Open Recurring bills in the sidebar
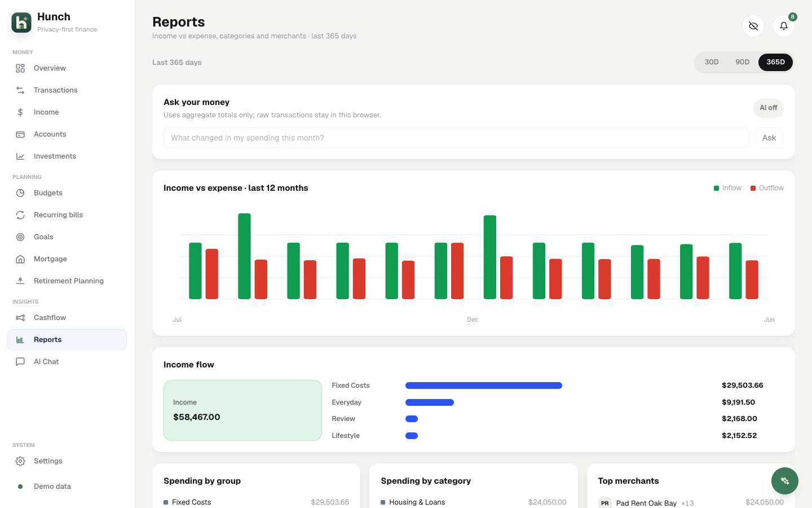812x508 pixels. (58, 215)
